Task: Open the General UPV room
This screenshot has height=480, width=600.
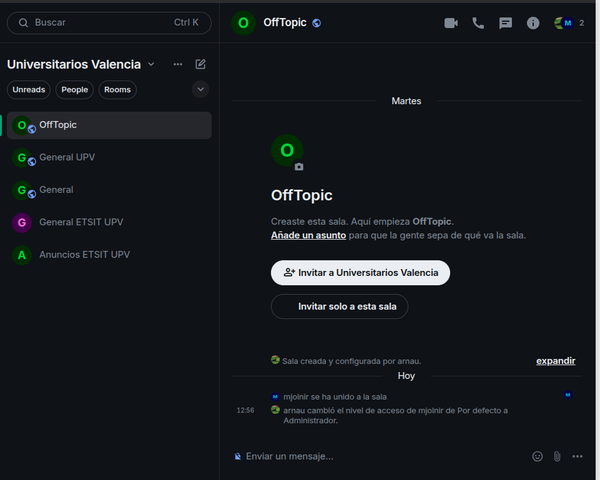Action: pyautogui.click(x=109, y=157)
